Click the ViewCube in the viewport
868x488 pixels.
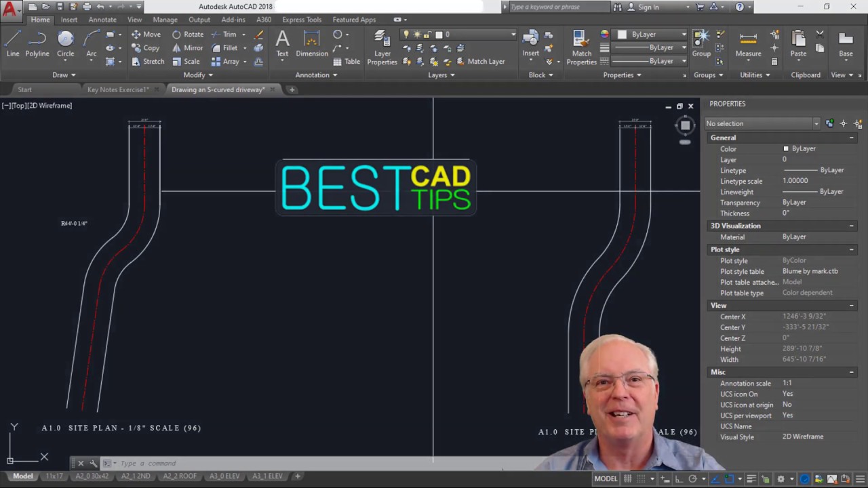pos(685,125)
